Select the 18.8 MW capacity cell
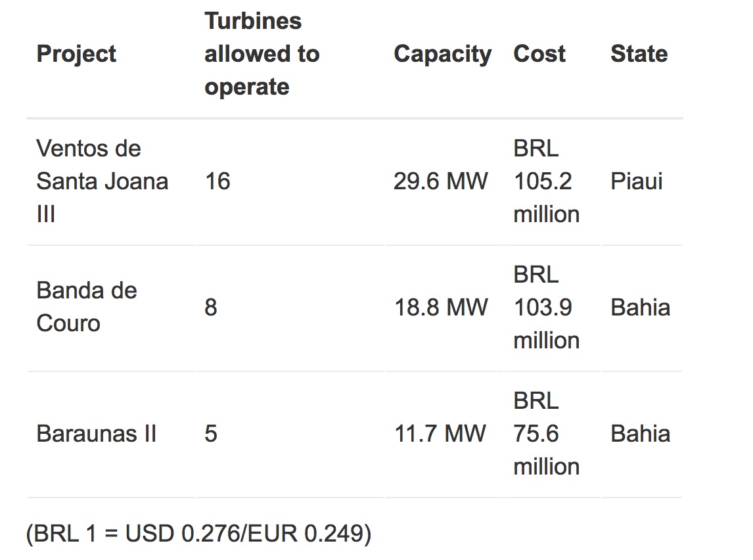753x560 pixels. 440,308
